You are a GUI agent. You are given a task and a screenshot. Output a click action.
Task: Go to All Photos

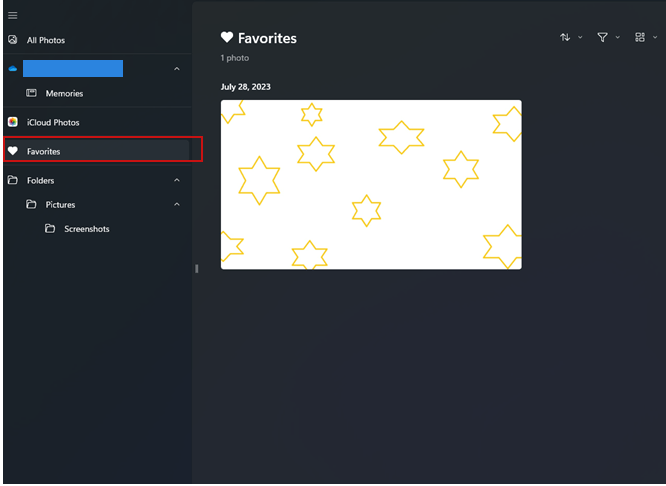(46, 40)
